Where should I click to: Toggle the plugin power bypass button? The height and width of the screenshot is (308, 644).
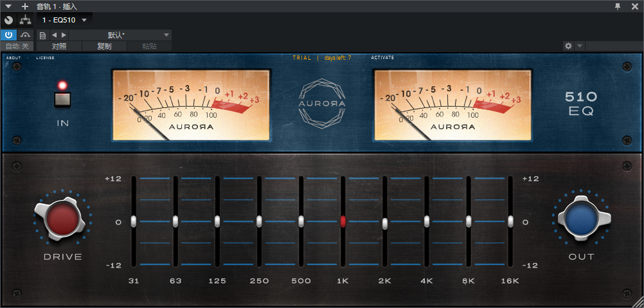click(x=8, y=35)
